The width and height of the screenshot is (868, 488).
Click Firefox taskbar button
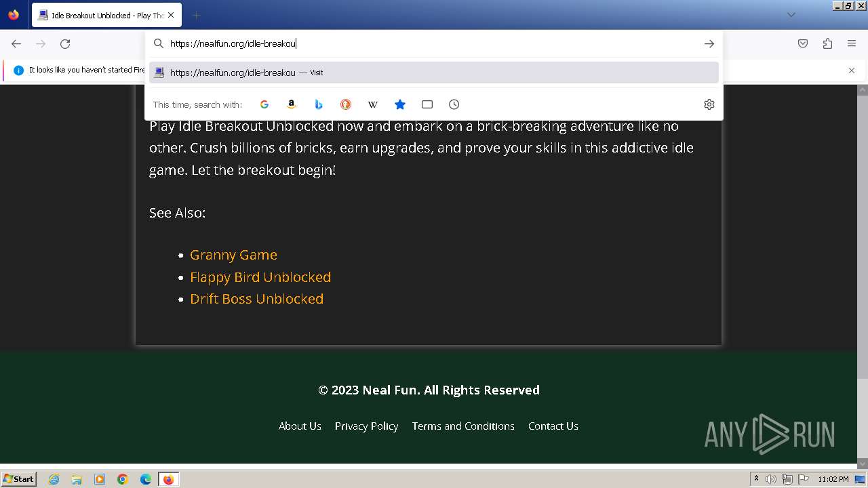(x=169, y=479)
